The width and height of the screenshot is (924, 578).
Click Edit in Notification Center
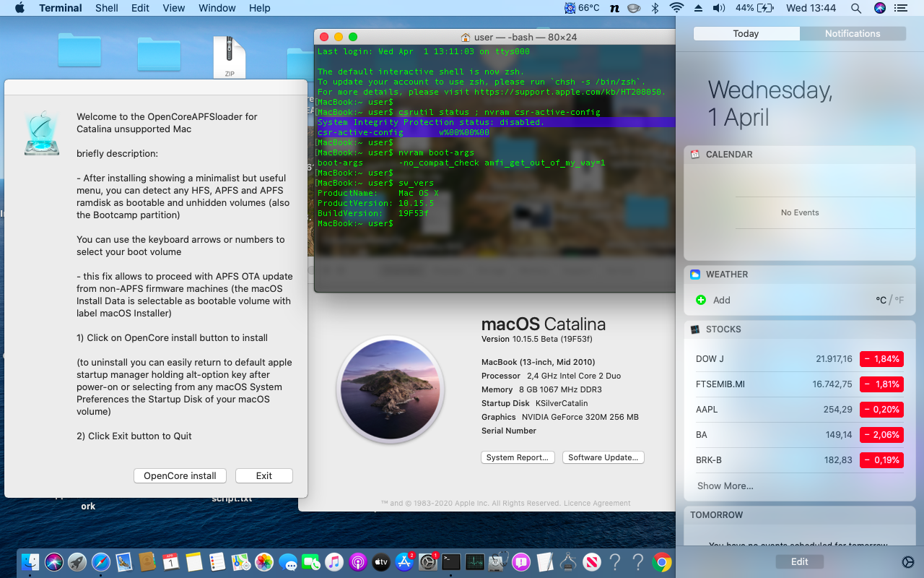click(799, 561)
